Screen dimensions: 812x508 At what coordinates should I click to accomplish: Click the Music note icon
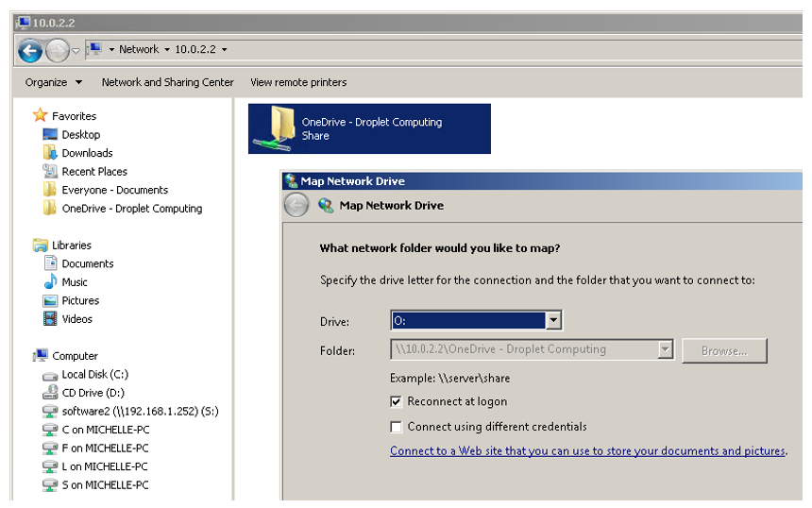[50, 281]
